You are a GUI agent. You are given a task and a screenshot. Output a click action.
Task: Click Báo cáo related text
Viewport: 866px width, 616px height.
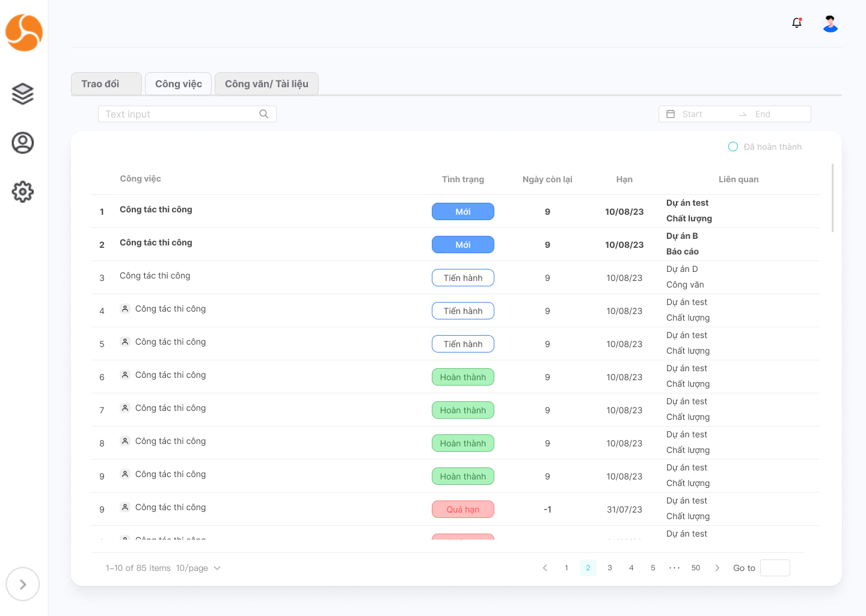pos(683,251)
